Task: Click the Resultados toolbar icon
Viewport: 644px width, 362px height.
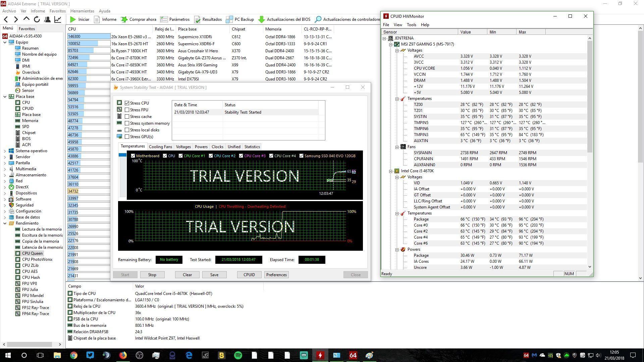Action: coord(198,19)
